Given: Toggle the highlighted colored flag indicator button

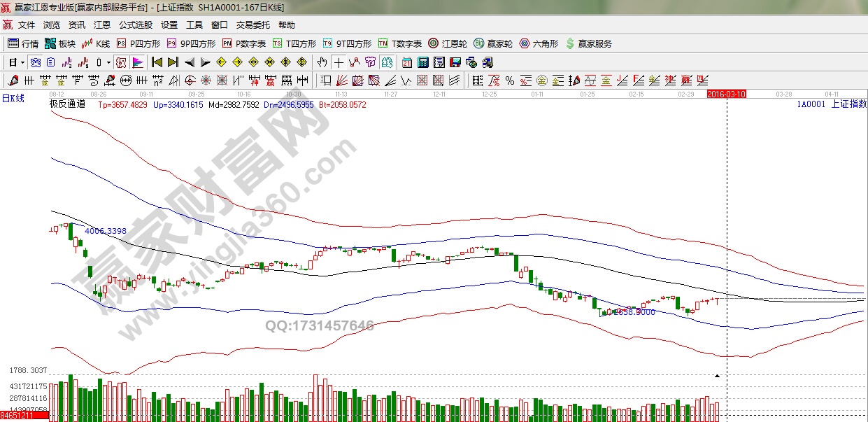Looking at the screenshot, I should [x=137, y=62].
